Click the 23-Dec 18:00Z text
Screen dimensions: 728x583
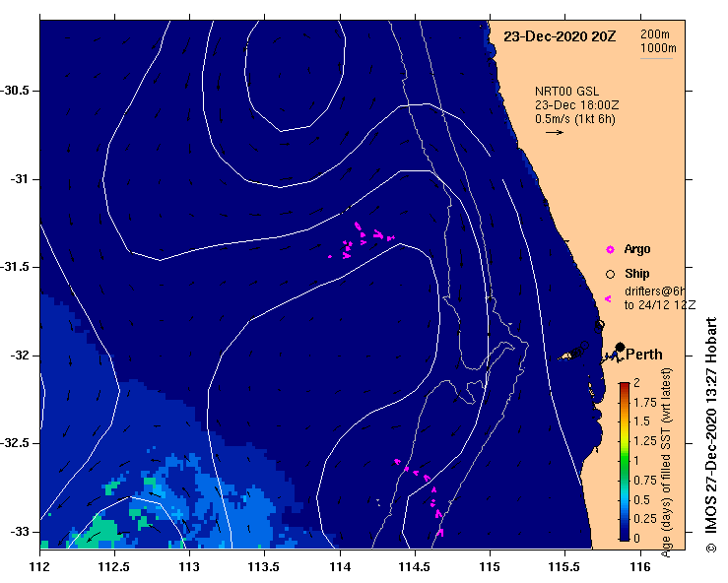[x=576, y=105]
